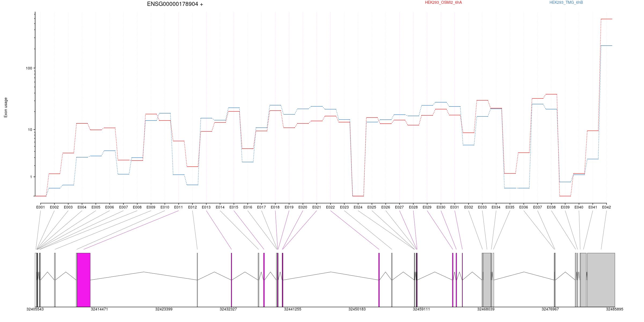Click exon label E042

(606, 207)
